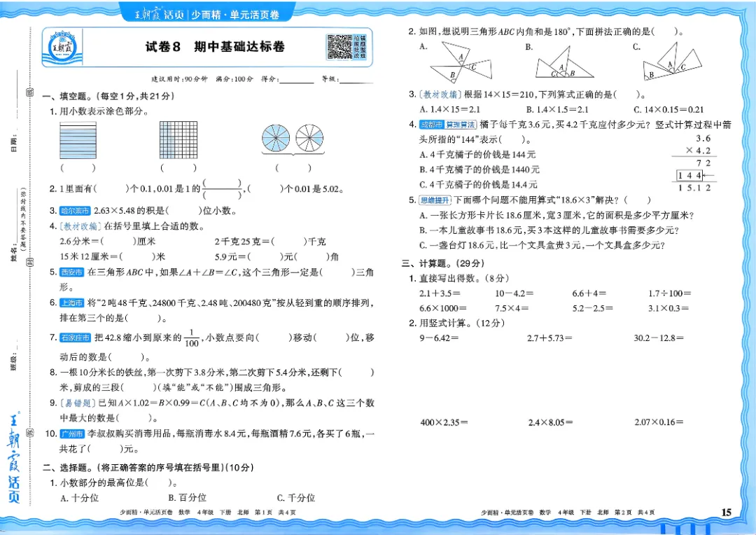Choose option A. 十分位

click(80, 498)
